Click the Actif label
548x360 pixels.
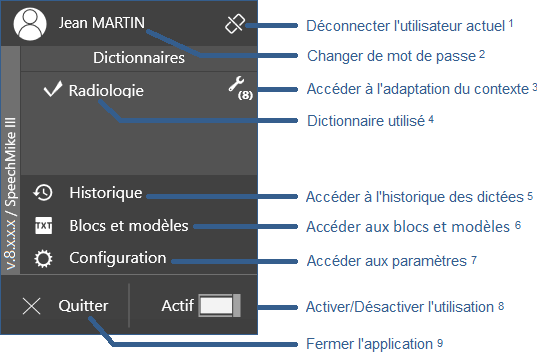(x=178, y=305)
